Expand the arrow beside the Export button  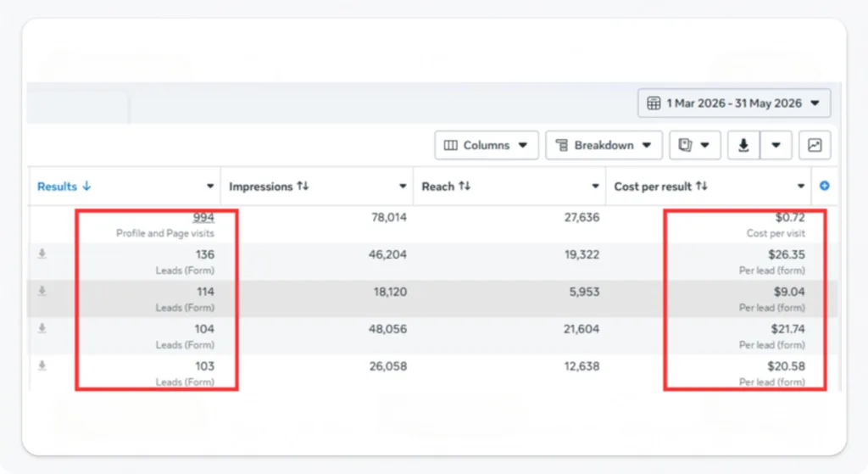click(776, 145)
